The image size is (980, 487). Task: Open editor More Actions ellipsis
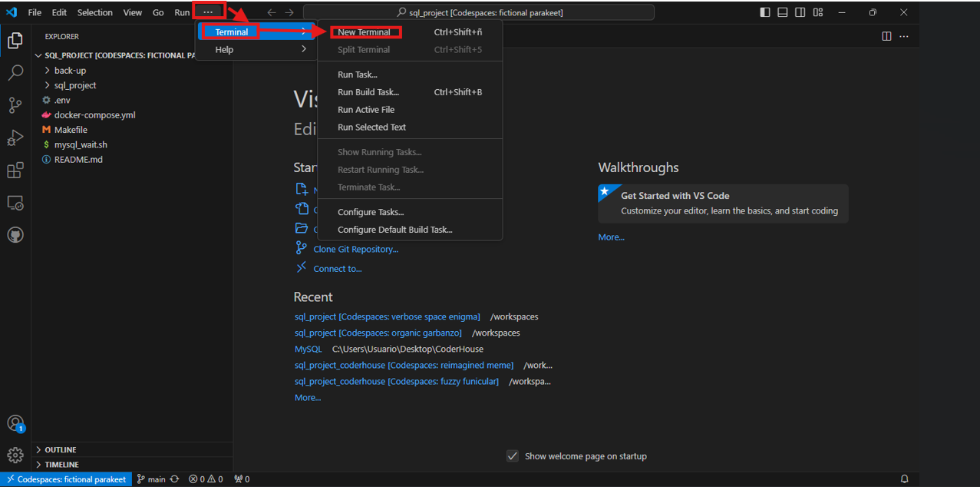(904, 36)
